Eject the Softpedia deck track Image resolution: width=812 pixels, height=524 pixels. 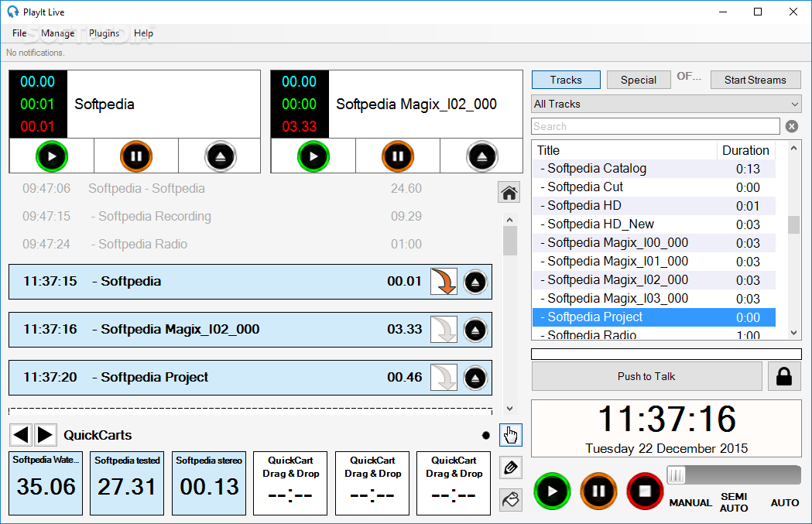coord(221,156)
